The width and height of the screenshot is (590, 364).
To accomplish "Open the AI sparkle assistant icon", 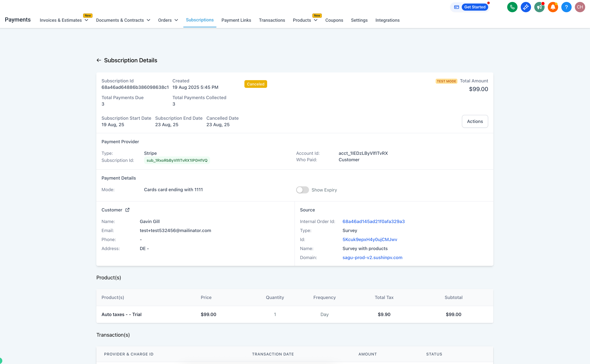I will click(x=526, y=7).
